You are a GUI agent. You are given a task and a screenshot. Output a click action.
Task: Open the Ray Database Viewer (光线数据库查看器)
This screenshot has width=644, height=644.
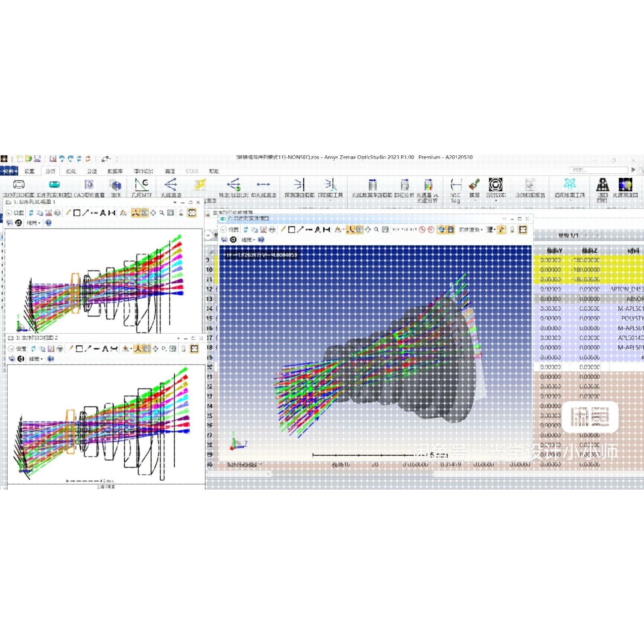pos(372,188)
